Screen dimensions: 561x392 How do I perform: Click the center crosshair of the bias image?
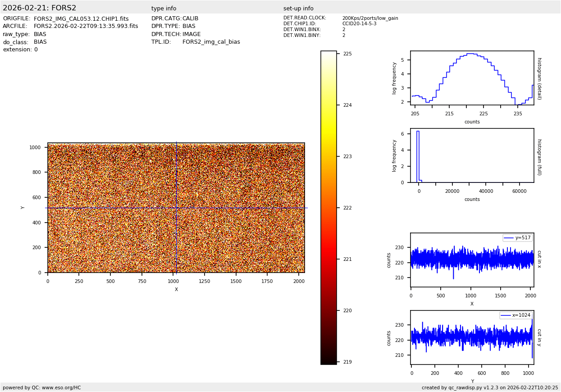pos(176,208)
